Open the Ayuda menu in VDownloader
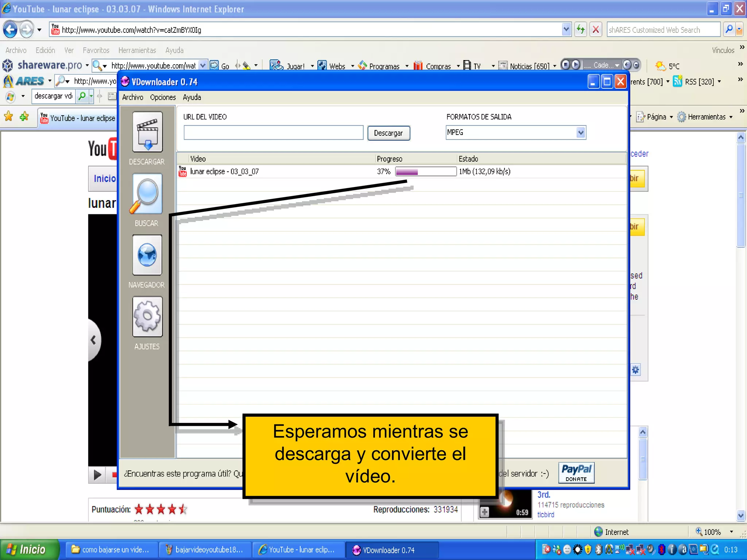 coord(192,97)
